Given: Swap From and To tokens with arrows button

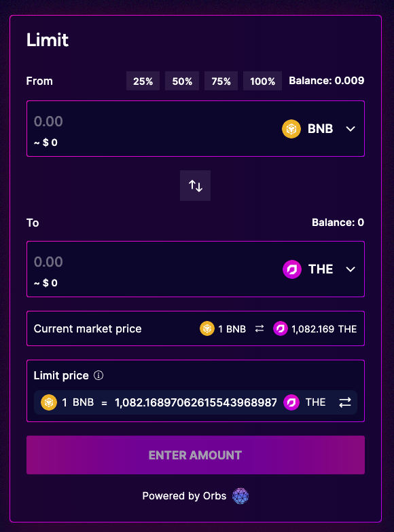Looking at the screenshot, I should pos(196,186).
